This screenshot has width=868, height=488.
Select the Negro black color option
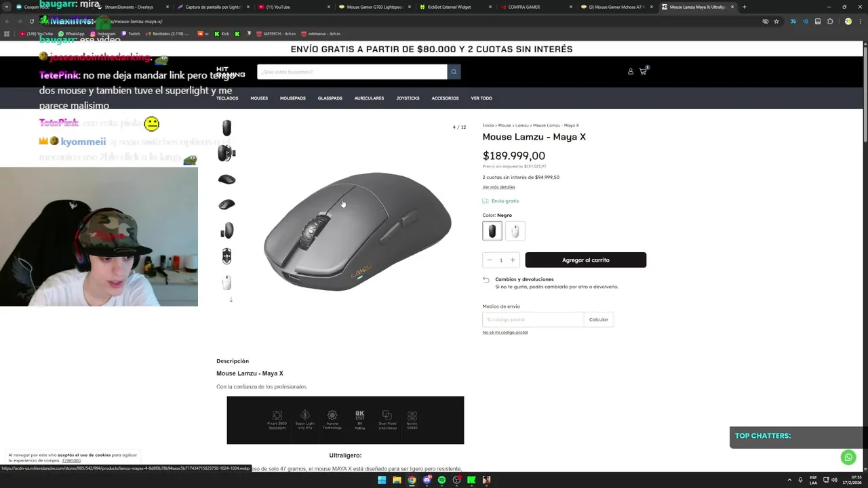pos(492,230)
